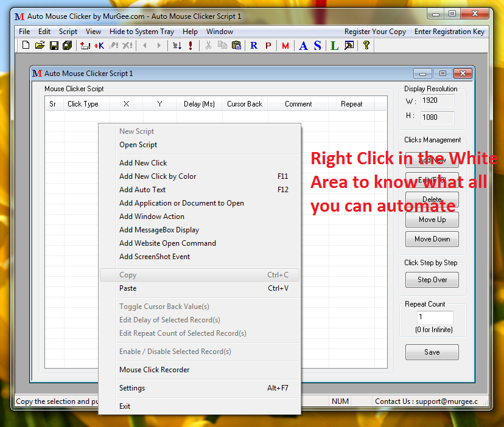Create a new script using the blank page icon
Viewport: 504px width, 427px height.
[x=25, y=44]
